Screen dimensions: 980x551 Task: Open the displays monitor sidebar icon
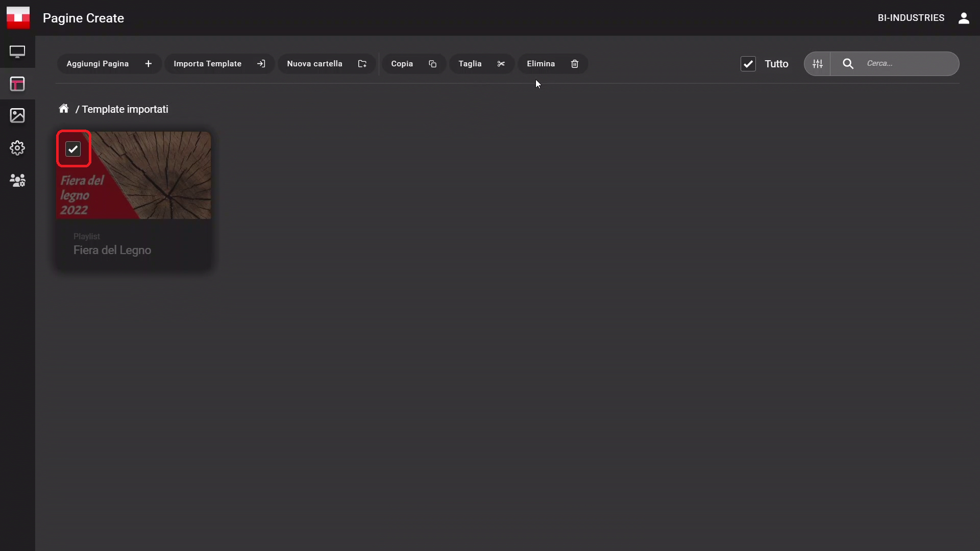click(x=17, y=52)
